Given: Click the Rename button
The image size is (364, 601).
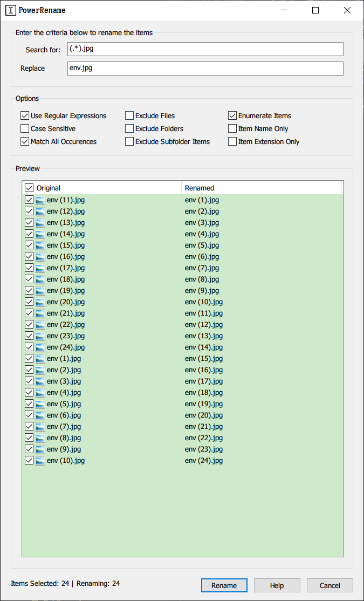Looking at the screenshot, I should tap(224, 585).
